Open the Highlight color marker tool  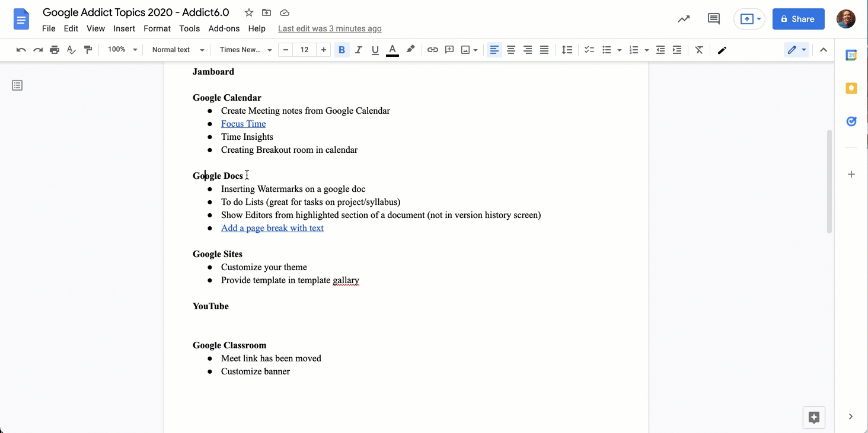tap(410, 50)
